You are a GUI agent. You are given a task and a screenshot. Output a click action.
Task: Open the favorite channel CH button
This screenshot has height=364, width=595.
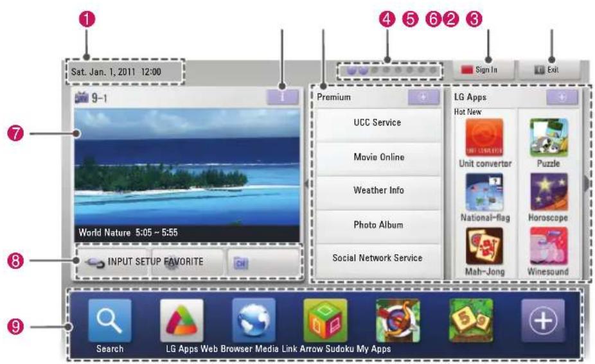263,262
